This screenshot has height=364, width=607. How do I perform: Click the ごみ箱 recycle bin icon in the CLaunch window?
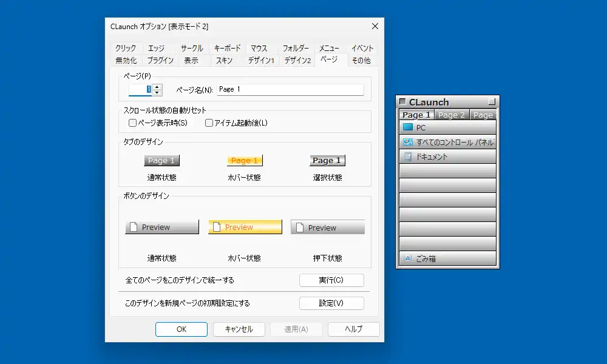[408, 258]
